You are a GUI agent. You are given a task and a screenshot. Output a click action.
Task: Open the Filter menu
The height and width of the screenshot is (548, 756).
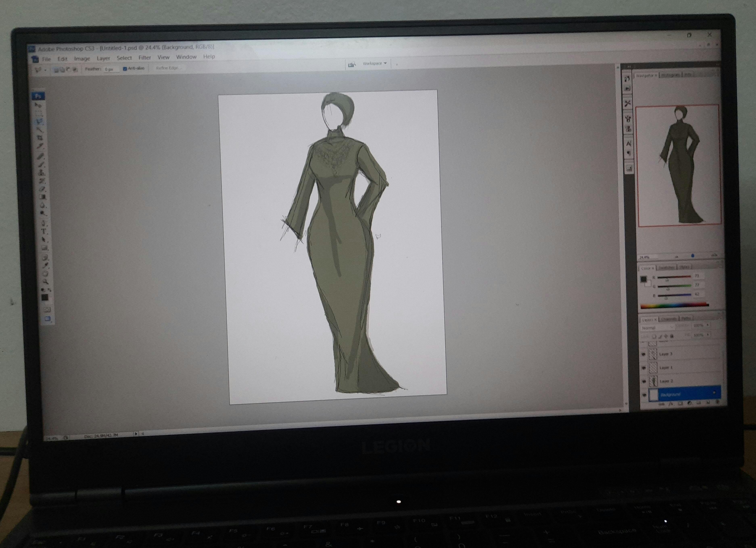(145, 58)
